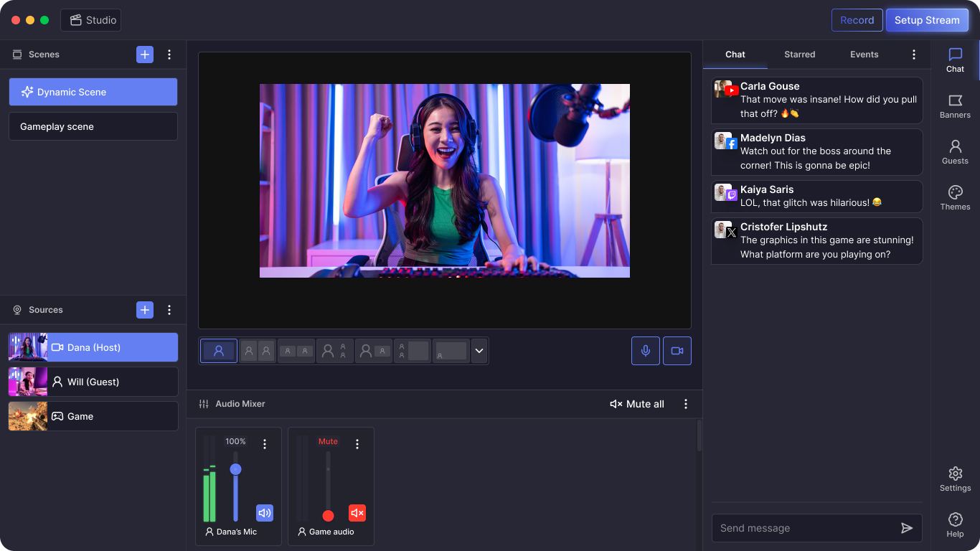
Task: Open the Banners panel
Action: [x=955, y=106]
